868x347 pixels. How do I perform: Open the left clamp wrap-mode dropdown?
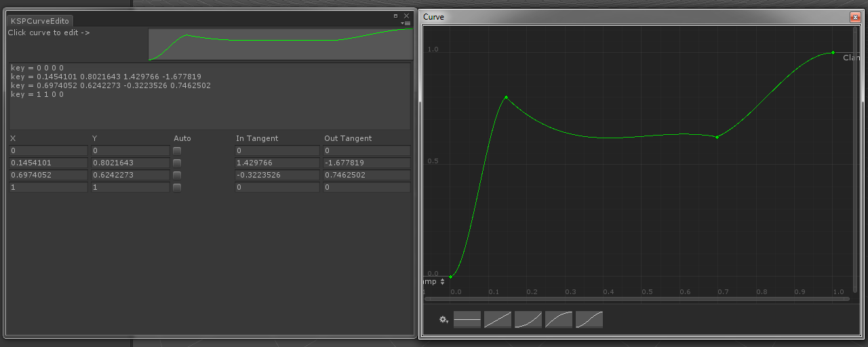tap(434, 281)
